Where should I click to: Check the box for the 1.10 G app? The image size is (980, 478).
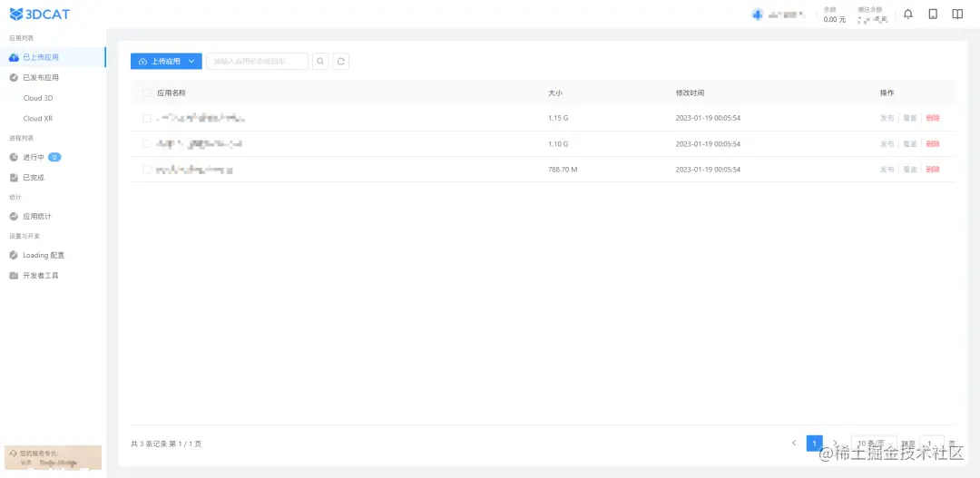147,143
